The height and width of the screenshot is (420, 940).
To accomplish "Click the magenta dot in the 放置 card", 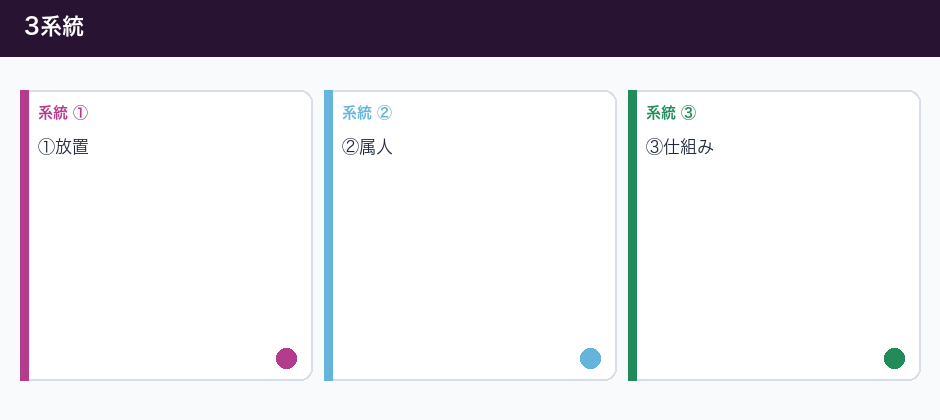I will tap(287, 358).
